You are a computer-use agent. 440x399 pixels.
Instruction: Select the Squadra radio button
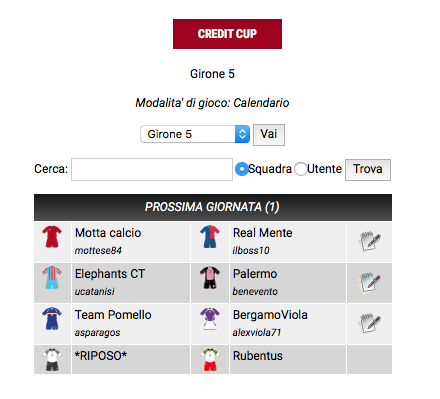pyautogui.click(x=241, y=169)
